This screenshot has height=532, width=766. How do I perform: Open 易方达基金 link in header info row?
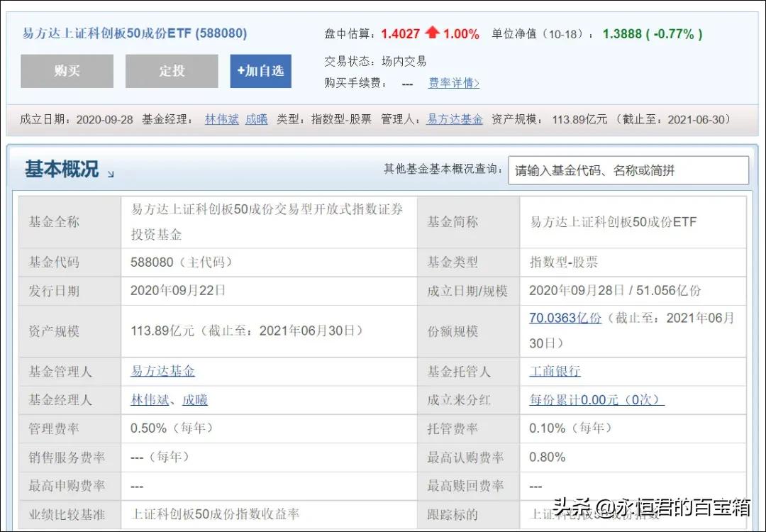click(x=454, y=119)
